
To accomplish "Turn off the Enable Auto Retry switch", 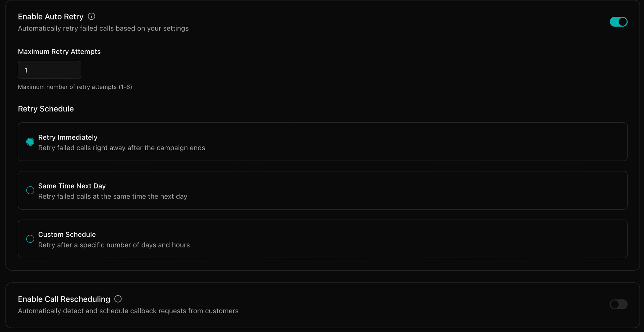I will (x=618, y=22).
